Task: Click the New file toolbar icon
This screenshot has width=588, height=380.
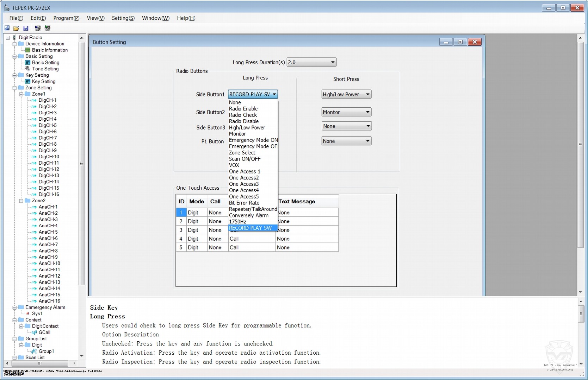Action: pos(7,28)
